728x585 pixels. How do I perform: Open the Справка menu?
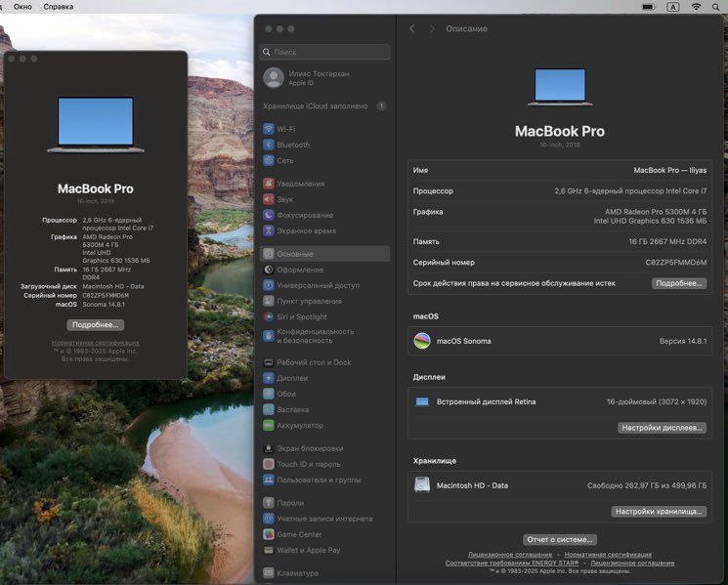59,7
